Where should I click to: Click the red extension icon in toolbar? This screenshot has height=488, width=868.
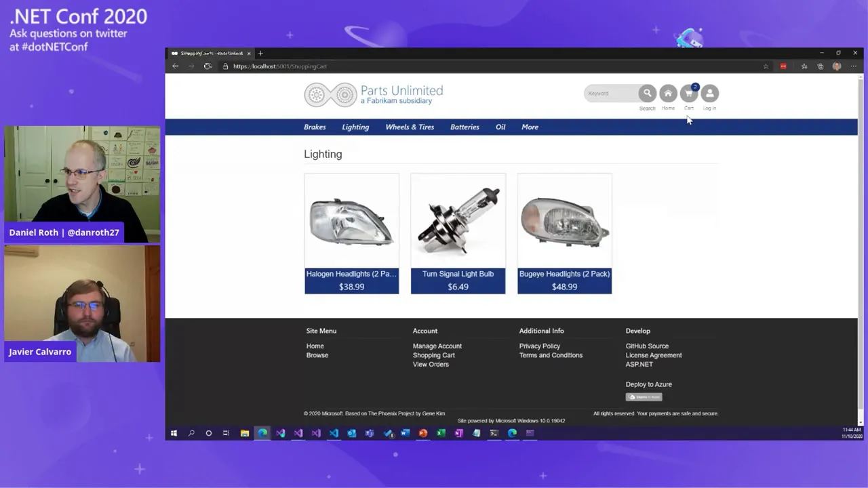tap(783, 66)
